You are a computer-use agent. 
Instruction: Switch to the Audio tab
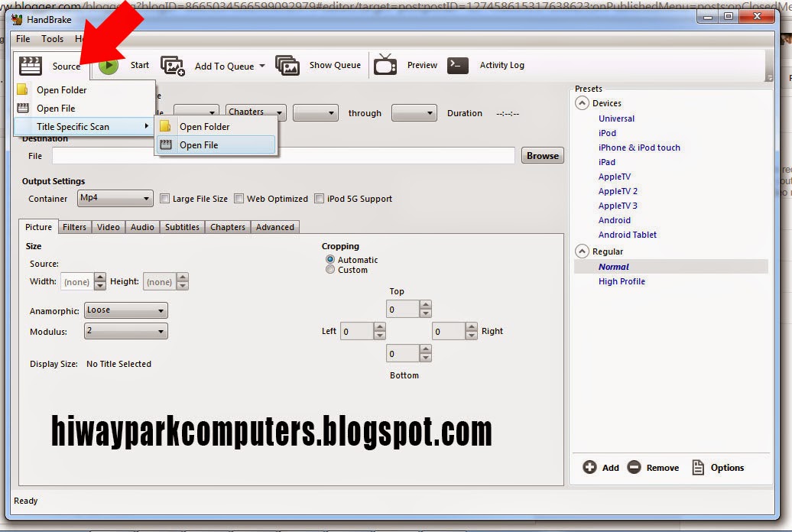click(x=142, y=227)
